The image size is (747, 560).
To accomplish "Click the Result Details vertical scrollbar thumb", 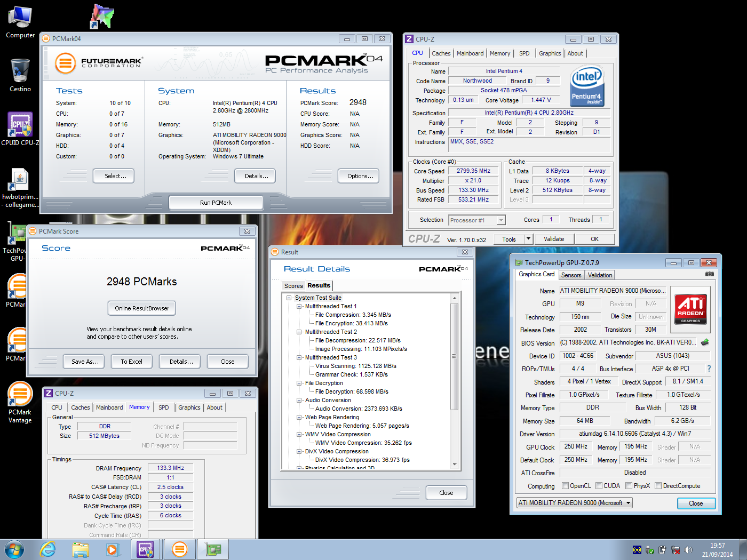I will [454, 356].
